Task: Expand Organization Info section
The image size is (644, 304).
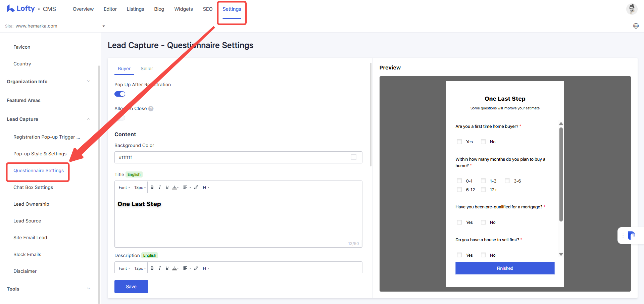Action: coord(89,81)
